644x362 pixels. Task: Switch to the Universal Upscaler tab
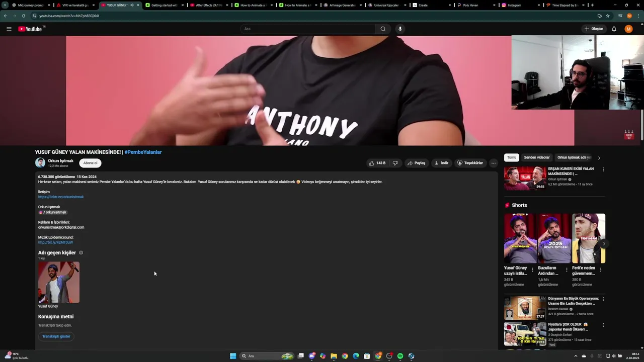point(386,5)
